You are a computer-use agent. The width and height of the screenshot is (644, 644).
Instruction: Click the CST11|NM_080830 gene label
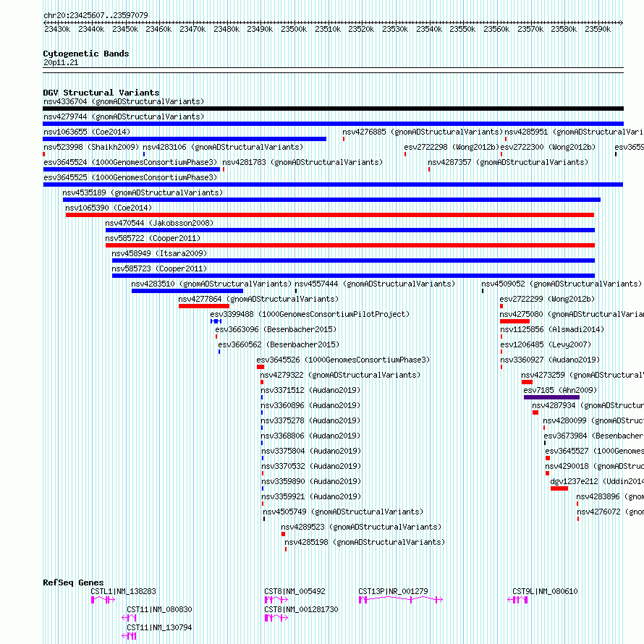159,609
